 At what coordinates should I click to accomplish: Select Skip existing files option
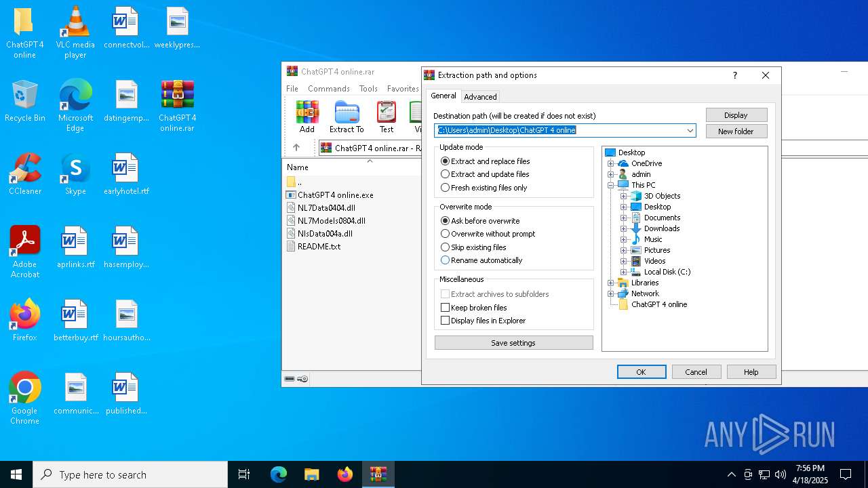click(x=474, y=247)
